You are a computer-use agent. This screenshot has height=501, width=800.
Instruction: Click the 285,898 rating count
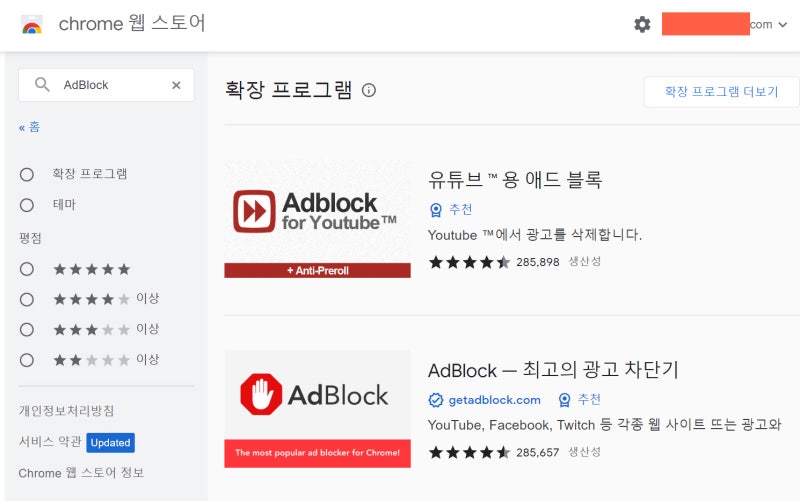pos(538,262)
